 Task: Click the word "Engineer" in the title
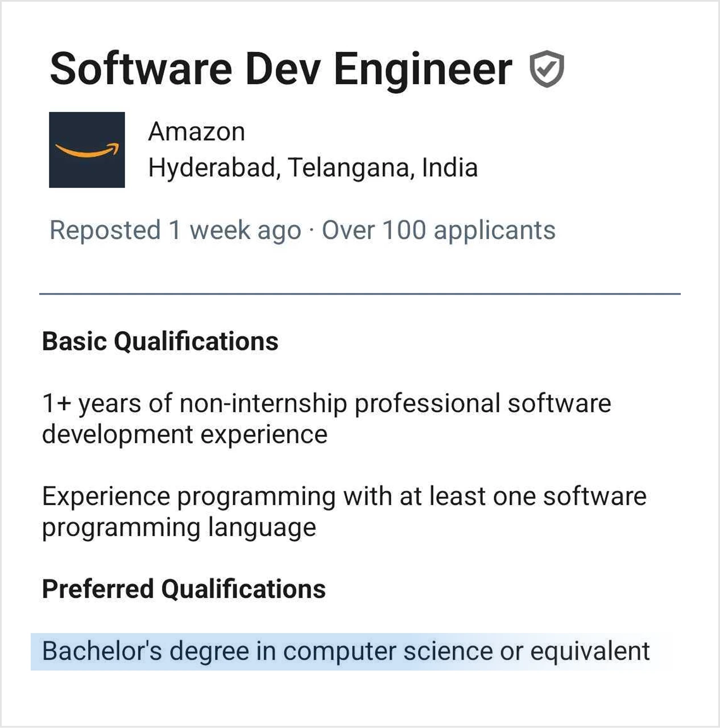423,69
